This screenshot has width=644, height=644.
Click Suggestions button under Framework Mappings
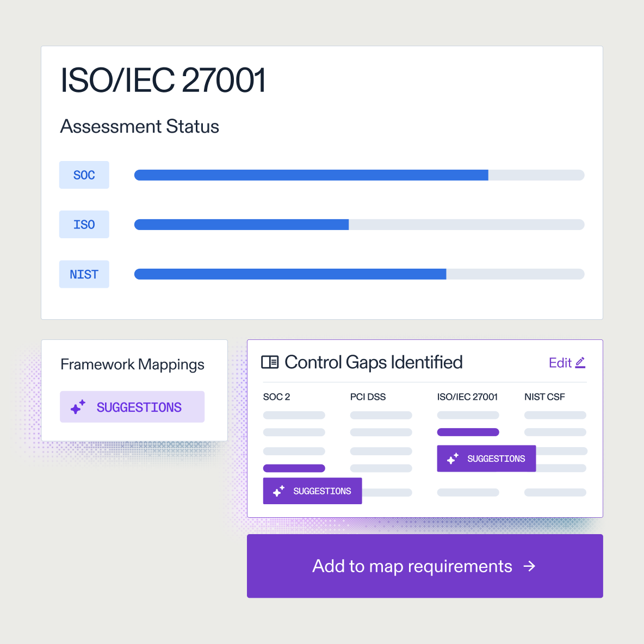[x=132, y=407]
